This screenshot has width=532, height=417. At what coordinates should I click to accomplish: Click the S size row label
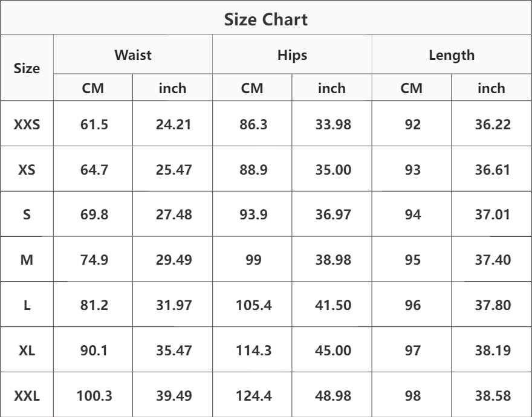[27, 215]
